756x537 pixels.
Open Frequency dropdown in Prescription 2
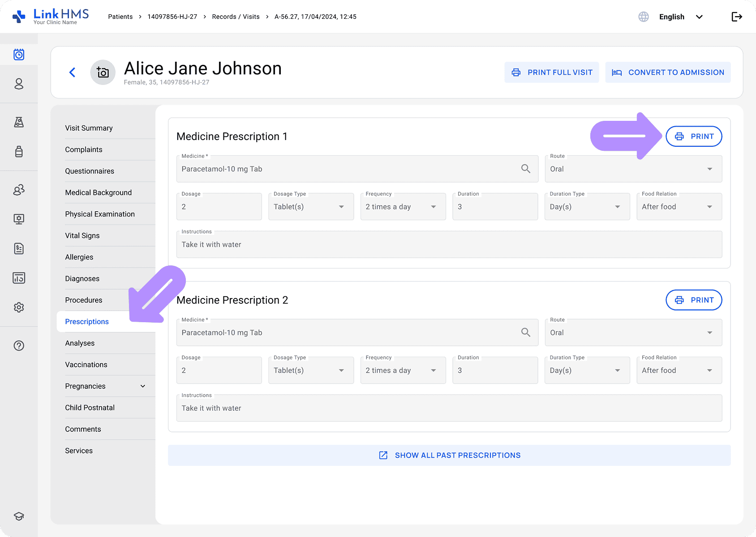pyautogui.click(x=403, y=371)
